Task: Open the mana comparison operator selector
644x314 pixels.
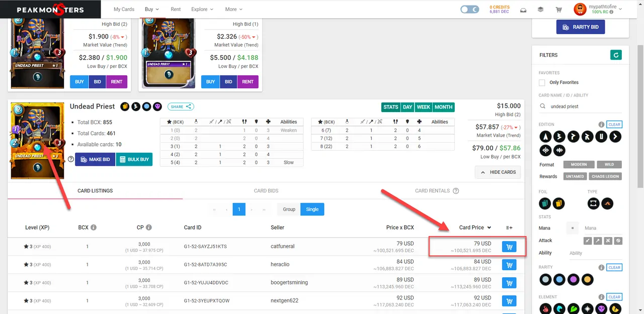Action: click(x=572, y=228)
